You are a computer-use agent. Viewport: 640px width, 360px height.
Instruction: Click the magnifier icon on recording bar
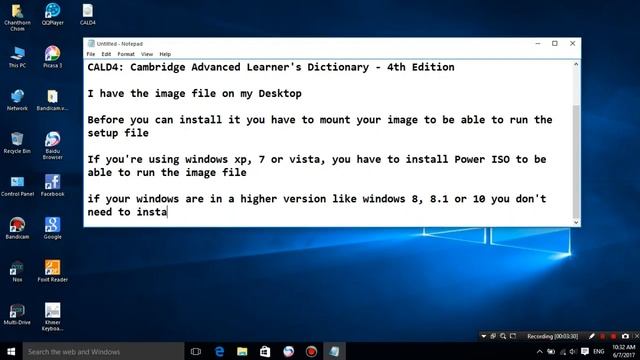click(503, 336)
